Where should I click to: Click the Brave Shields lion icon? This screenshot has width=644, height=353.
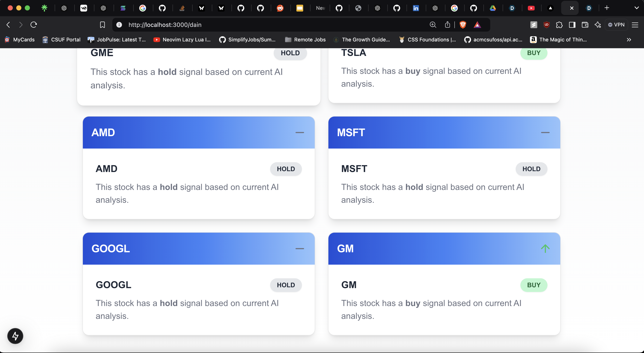click(x=463, y=25)
